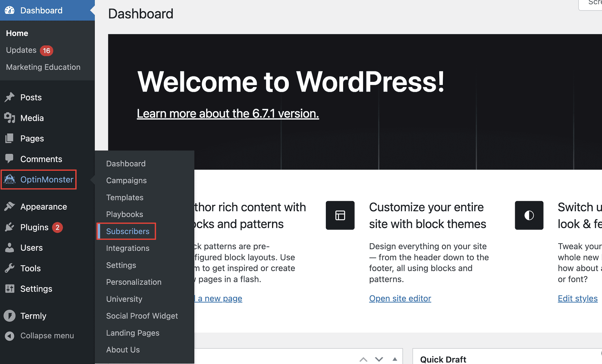Click the Plugins plug icon
The width and height of the screenshot is (602, 364).
tap(10, 227)
